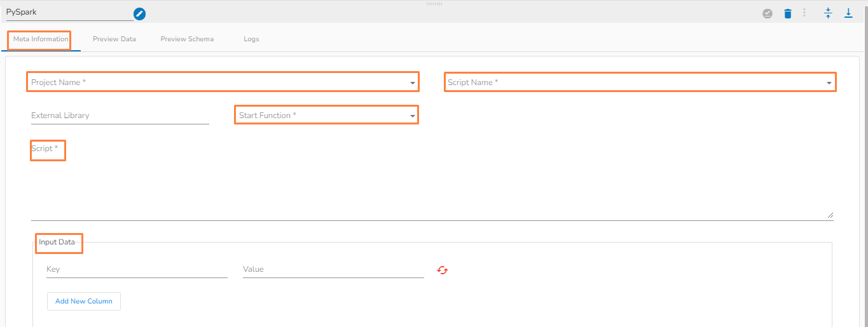Image resolution: width=868 pixels, height=327 pixels.
Task: Click the red refresh icon beside Value
Action: (443, 270)
